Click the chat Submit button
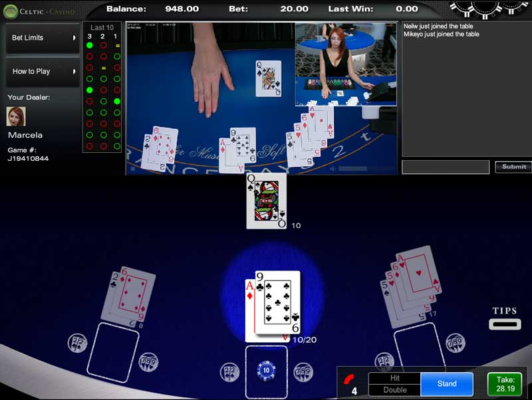 pyautogui.click(x=513, y=167)
